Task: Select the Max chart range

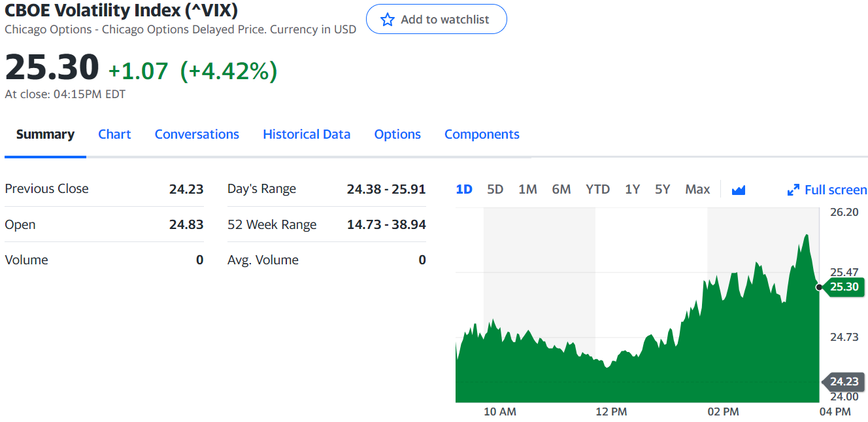Action: [x=697, y=190]
